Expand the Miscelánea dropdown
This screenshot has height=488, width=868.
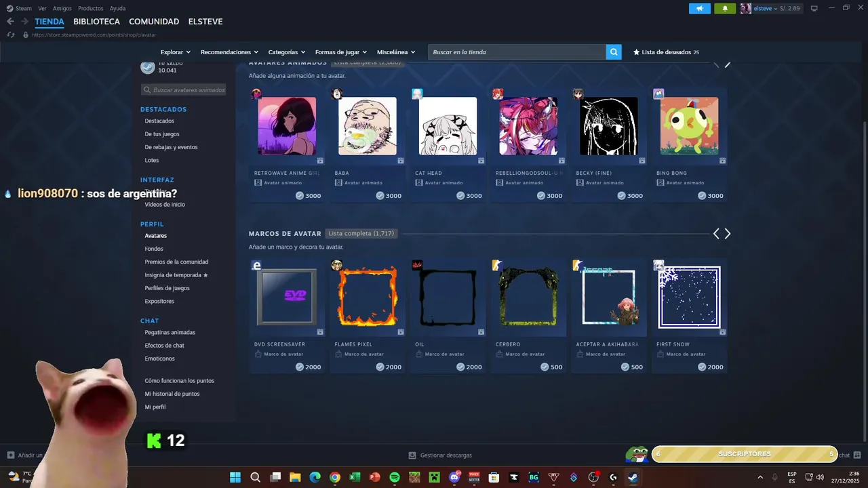tap(396, 52)
